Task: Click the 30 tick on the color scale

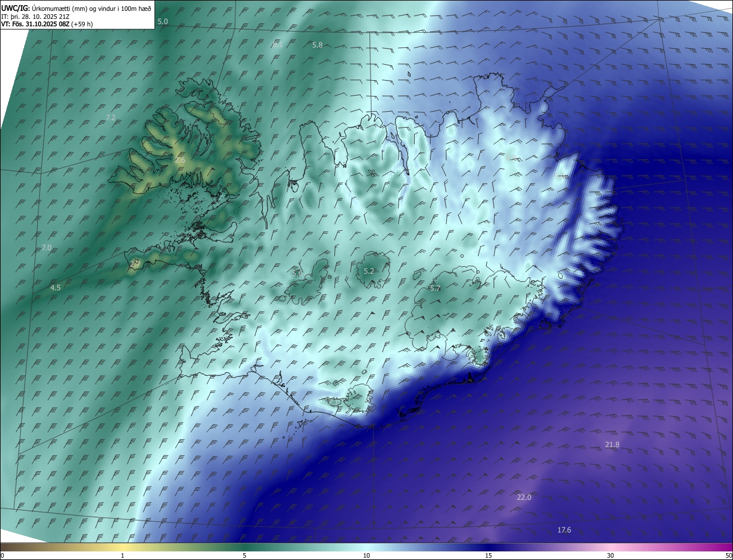Action: coord(610,555)
